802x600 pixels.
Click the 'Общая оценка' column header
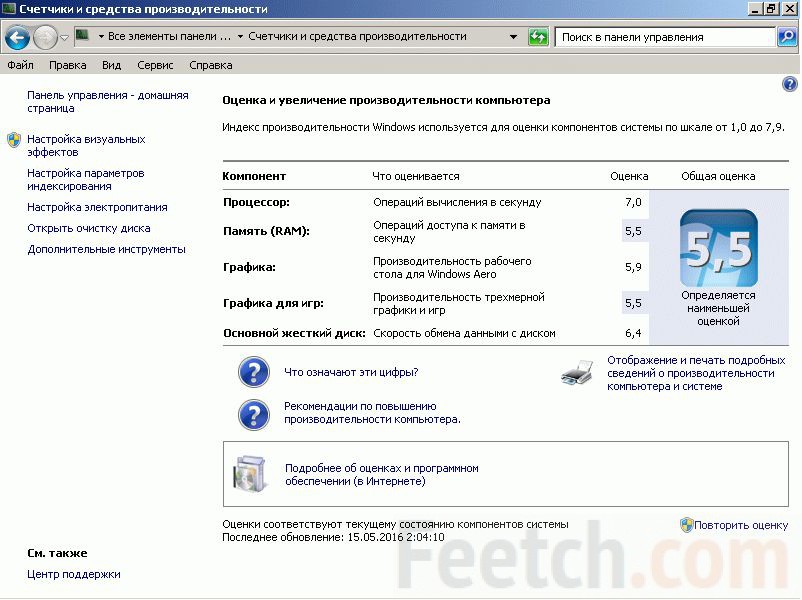(x=718, y=176)
